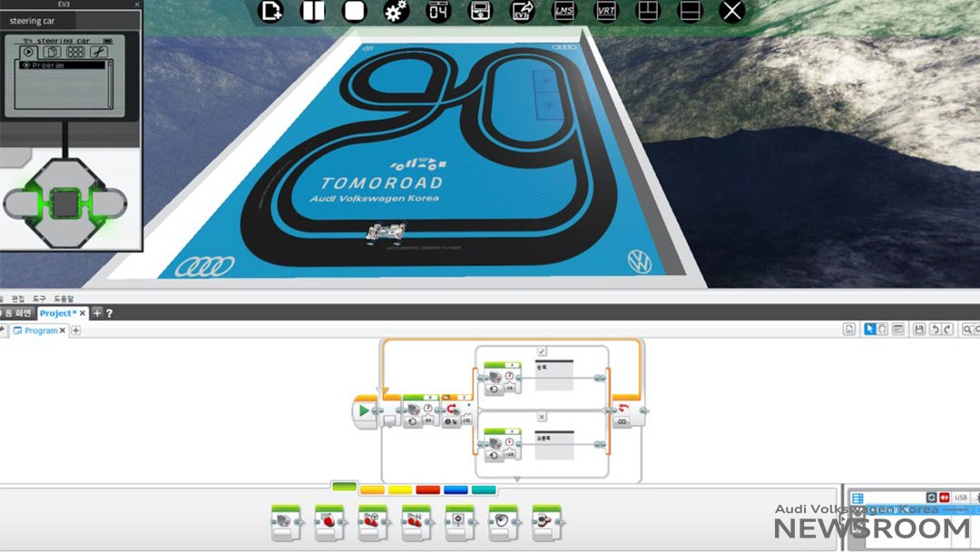Click the content editor page icon
980x552 pixels.
(848, 330)
